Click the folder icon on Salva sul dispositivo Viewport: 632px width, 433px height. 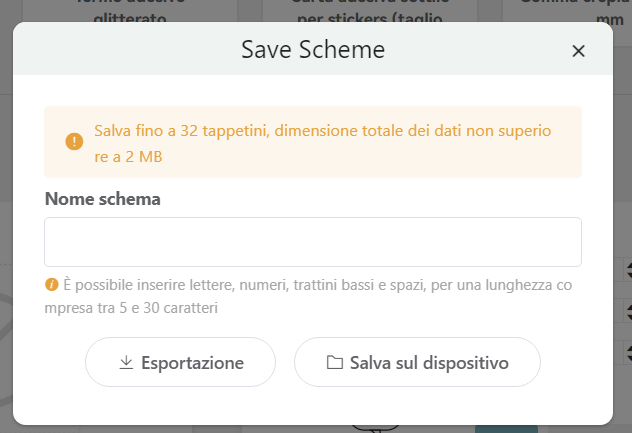[335, 362]
